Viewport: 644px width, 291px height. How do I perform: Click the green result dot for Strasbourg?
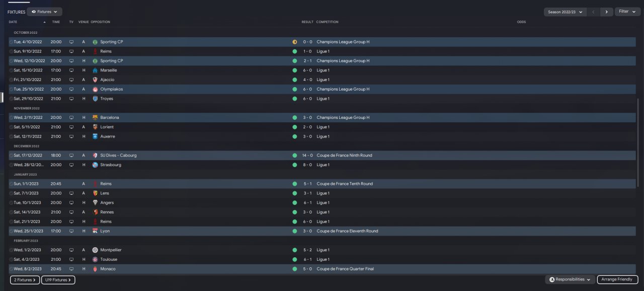click(294, 165)
